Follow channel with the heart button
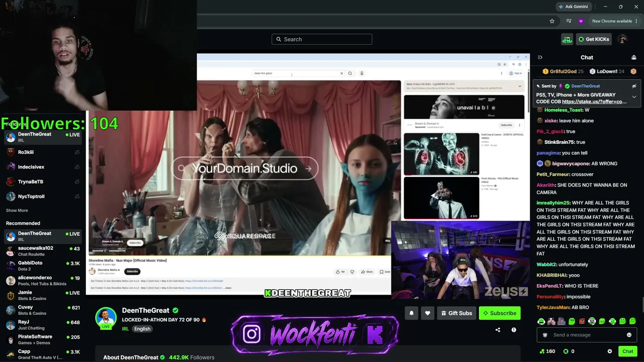 pyautogui.click(x=428, y=313)
